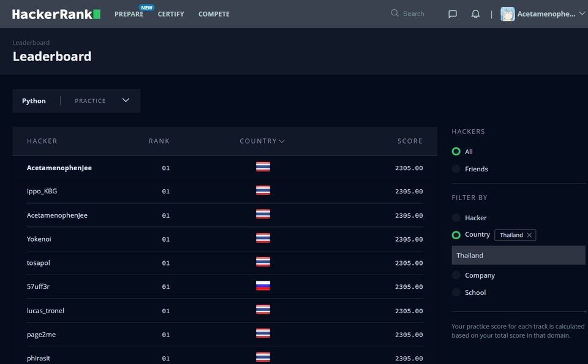Click the SCORE column header

coord(410,141)
